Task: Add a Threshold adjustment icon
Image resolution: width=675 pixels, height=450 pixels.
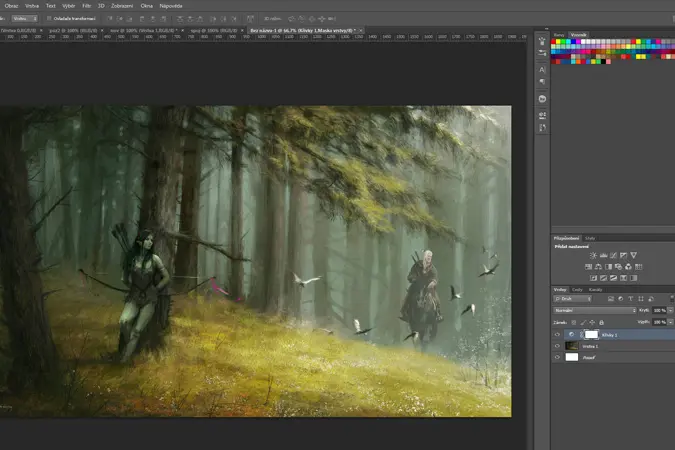Action: tap(613, 278)
